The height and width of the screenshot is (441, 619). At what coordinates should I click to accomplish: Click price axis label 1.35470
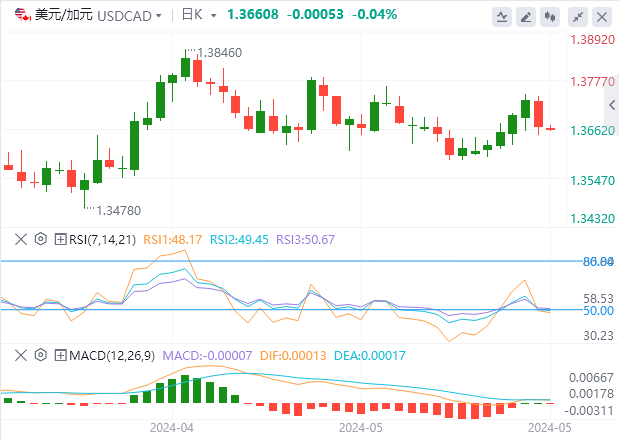pos(593,181)
